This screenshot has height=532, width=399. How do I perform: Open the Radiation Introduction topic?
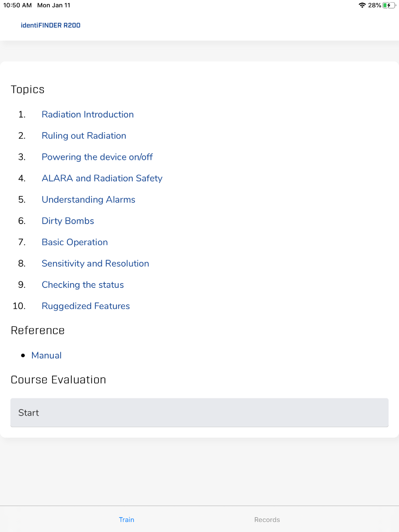tap(87, 114)
